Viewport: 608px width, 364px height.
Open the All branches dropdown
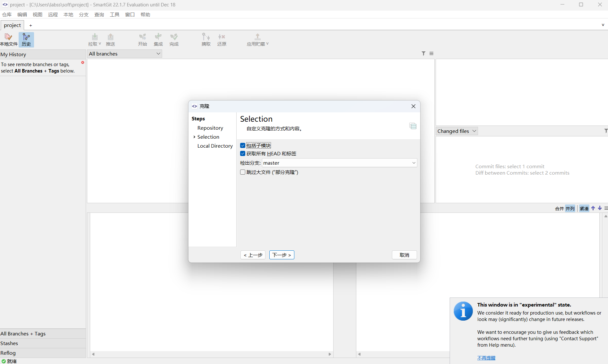pyautogui.click(x=125, y=54)
